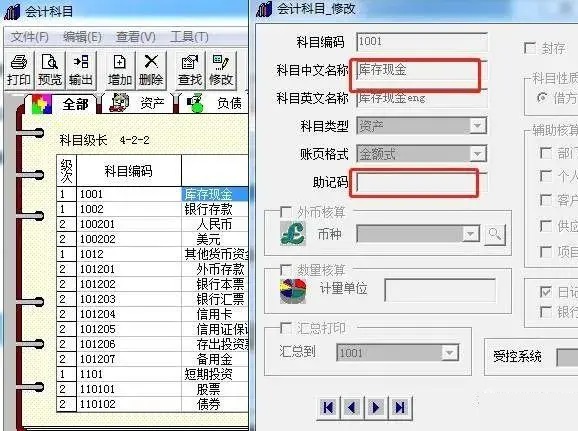Click the currency magnifier lookup button
Screen dimensions: 578x431
[495, 234]
